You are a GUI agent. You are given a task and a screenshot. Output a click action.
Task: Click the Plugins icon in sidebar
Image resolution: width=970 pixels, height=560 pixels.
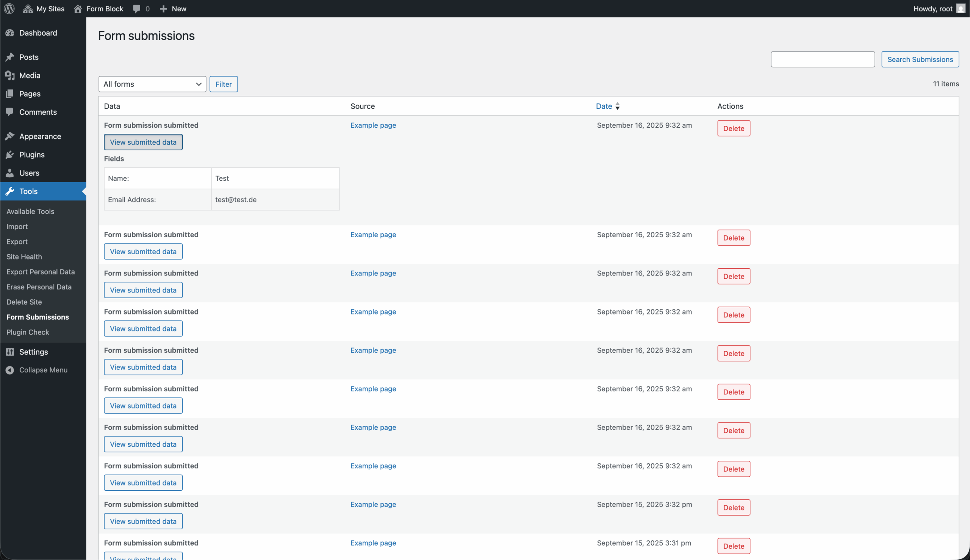pos(10,155)
